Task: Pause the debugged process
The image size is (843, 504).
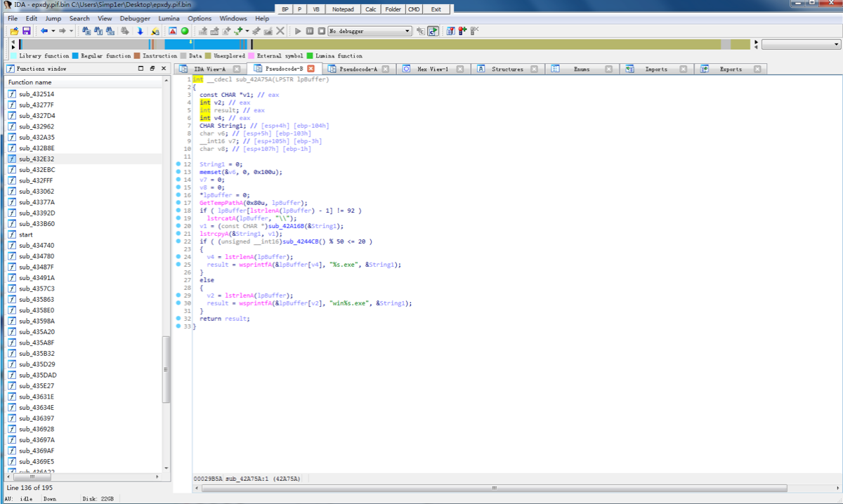Action: [310, 31]
